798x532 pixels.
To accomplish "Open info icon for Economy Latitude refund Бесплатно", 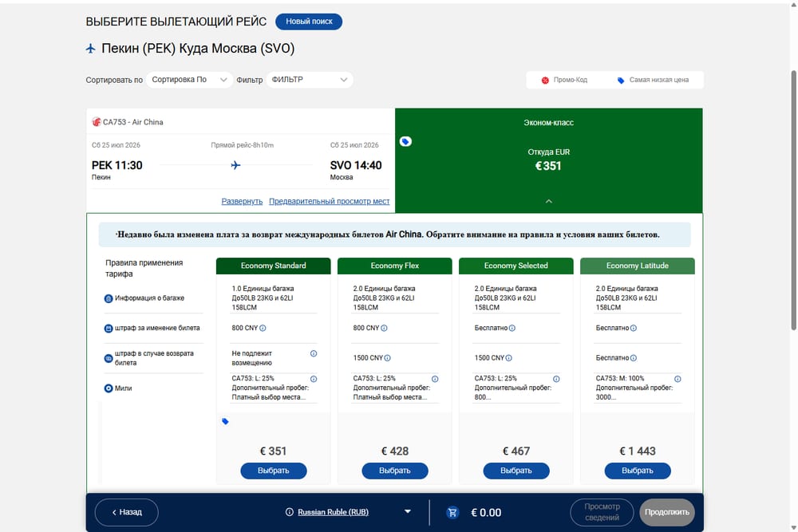I will (634, 358).
